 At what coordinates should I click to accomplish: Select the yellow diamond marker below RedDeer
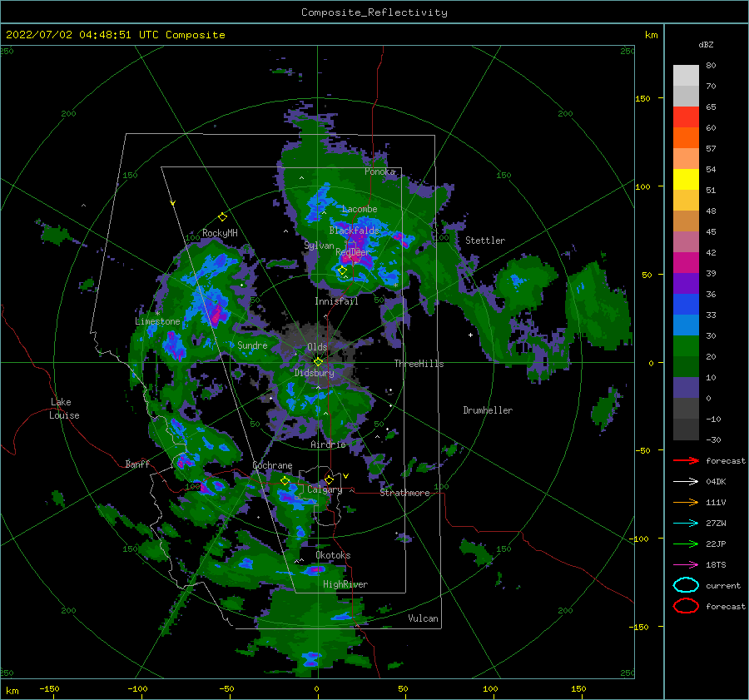pyautogui.click(x=342, y=271)
